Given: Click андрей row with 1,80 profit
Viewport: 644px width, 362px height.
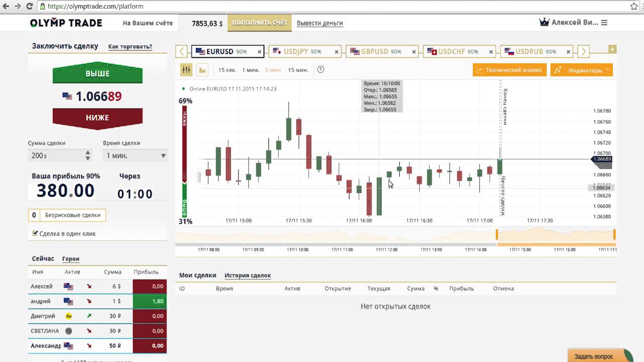Looking at the screenshot, I should (98, 301).
